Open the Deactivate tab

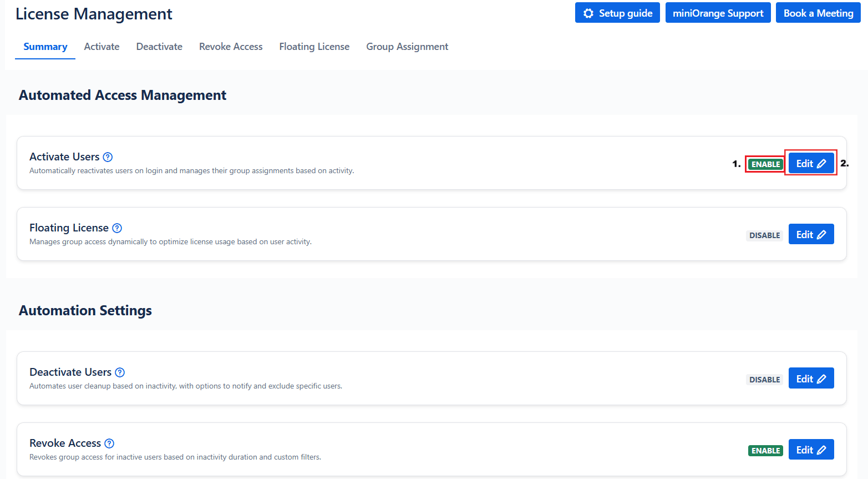click(x=159, y=47)
